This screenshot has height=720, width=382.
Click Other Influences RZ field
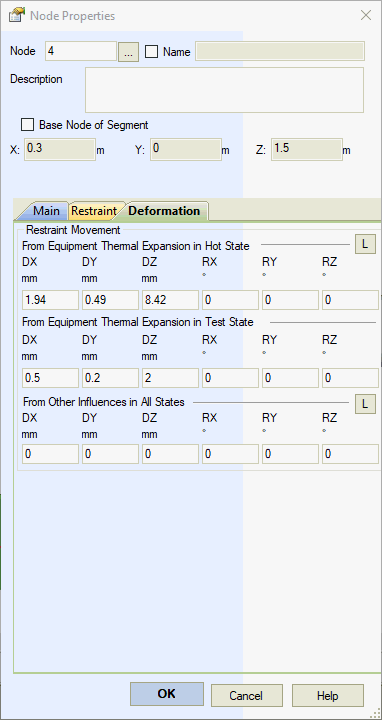click(x=350, y=454)
